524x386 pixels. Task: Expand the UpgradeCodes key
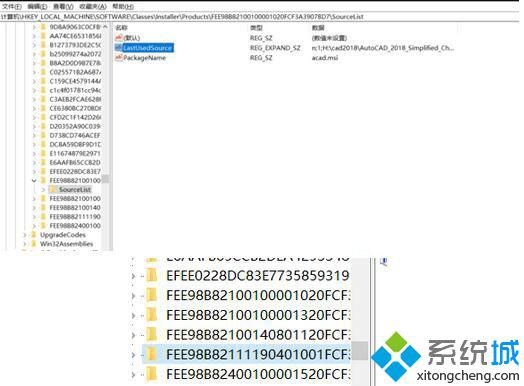[x=25, y=235]
